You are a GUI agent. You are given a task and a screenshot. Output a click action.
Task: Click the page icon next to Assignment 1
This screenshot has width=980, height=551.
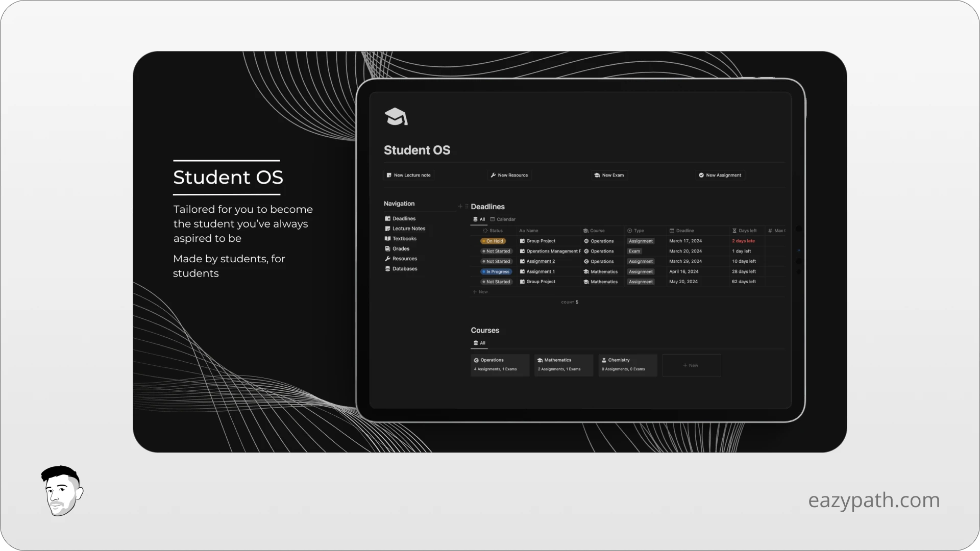(522, 271)
